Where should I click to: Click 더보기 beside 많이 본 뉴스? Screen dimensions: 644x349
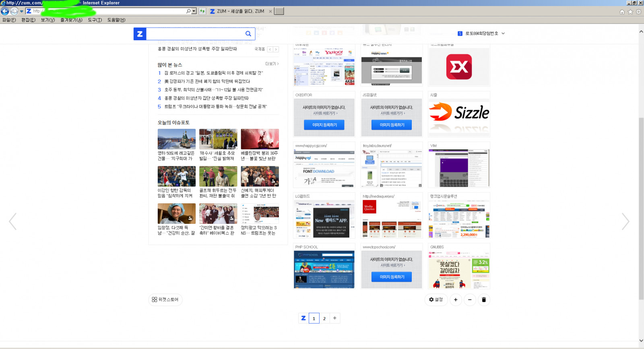(x=272, y=64)
